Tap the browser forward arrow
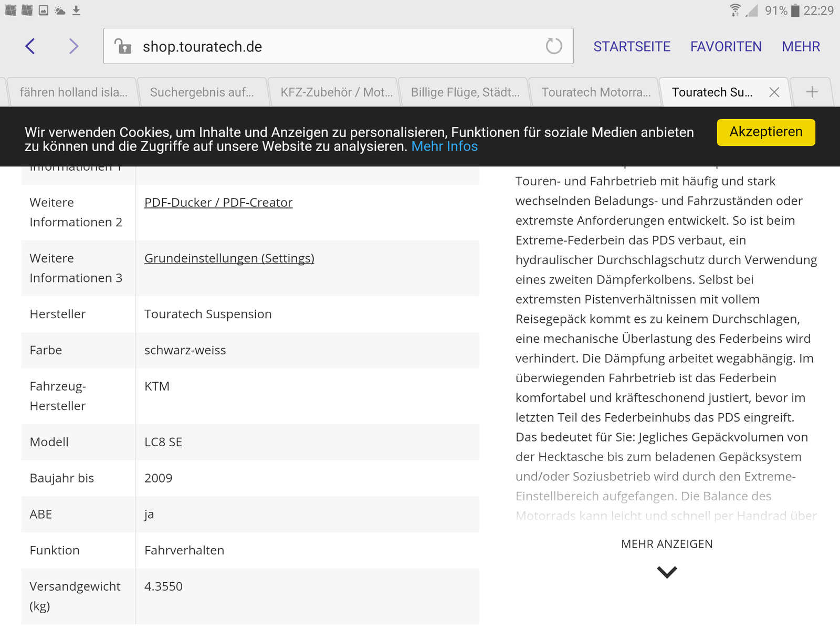Viewport: 840px width, 630px height. point(73,46)
